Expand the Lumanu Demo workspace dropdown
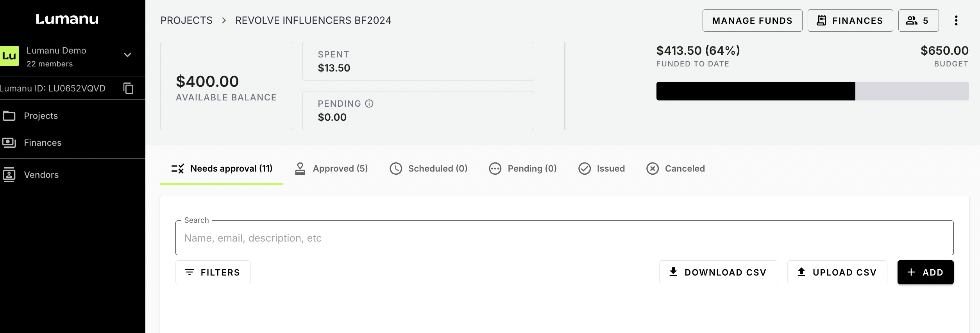The image size is (980, 333). click(x=127, y=55)
